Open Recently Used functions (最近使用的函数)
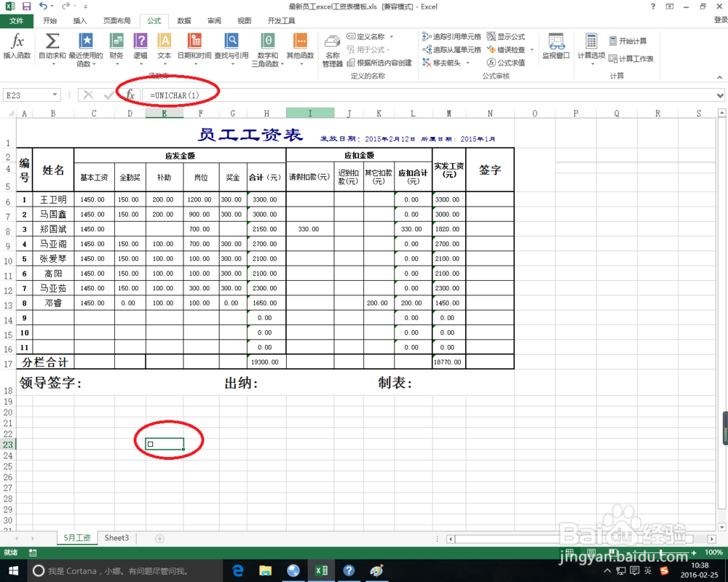Image resolution: width=728 pixels, height=582 pixels. (86, 49)
